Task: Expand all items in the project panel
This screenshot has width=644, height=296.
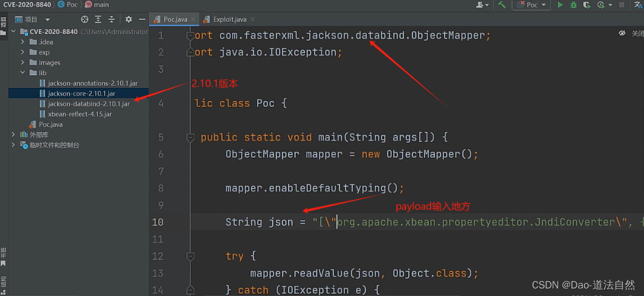Action: [98, 19]
